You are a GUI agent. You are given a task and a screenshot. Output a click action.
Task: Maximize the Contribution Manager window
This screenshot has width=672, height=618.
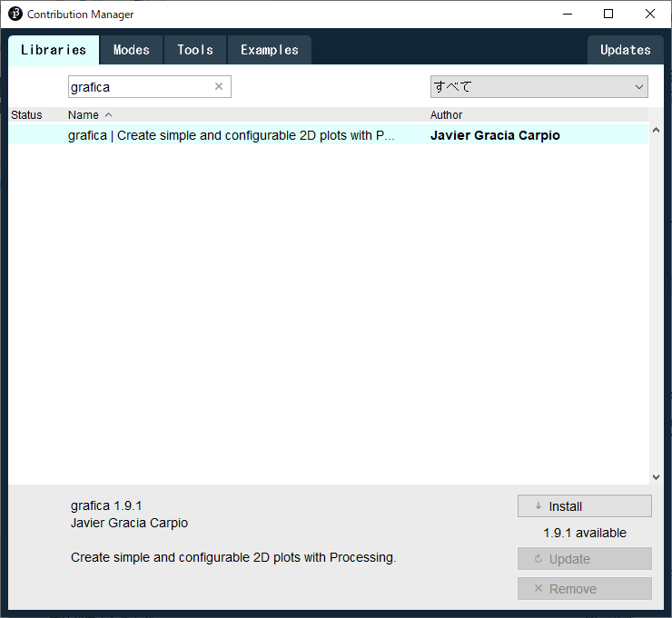pos(608,15)
